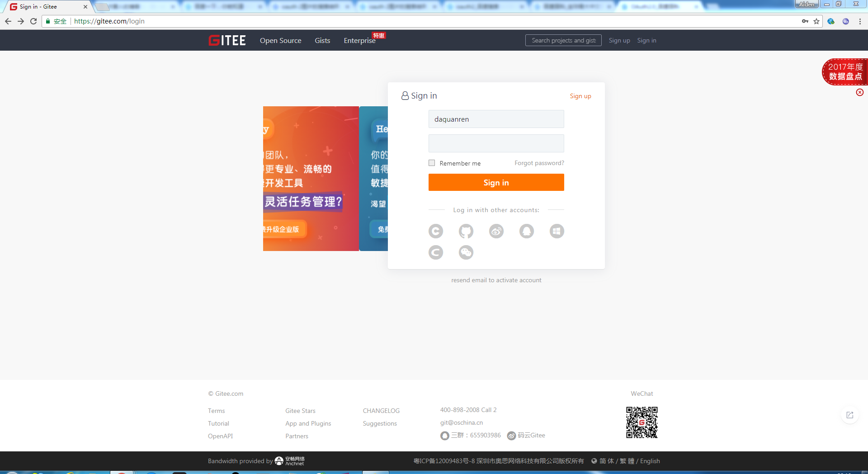
Task: Open the CHANGELOG footer link
Action: 381,411
